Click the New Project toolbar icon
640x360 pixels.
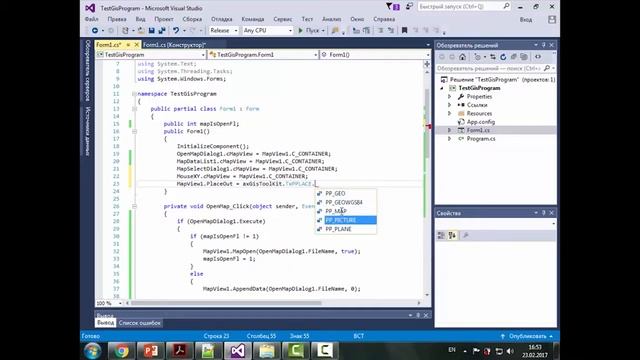pyautogui.click(x=126, y=31)
